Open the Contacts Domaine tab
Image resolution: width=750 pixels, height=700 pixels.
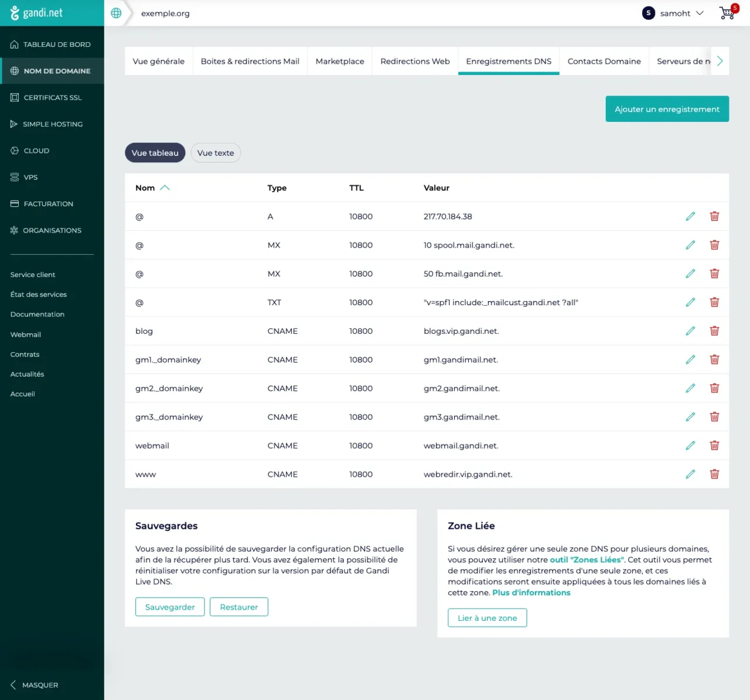click(x=604, y=61)
